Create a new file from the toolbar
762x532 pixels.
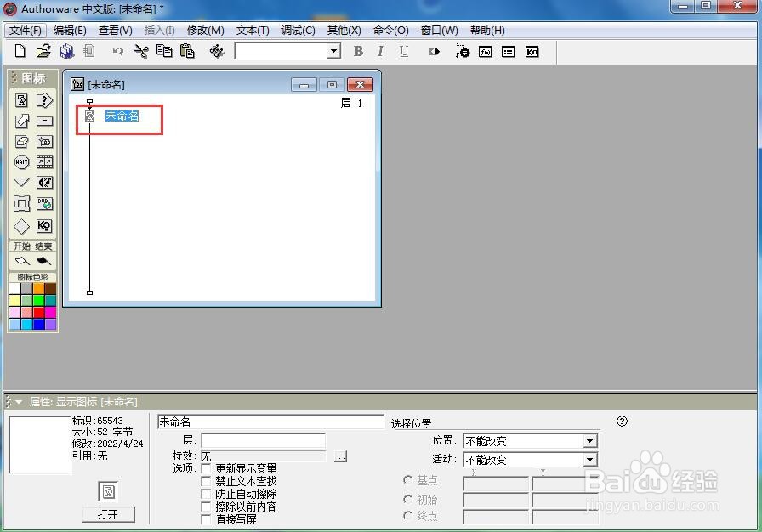pos(20,51)
